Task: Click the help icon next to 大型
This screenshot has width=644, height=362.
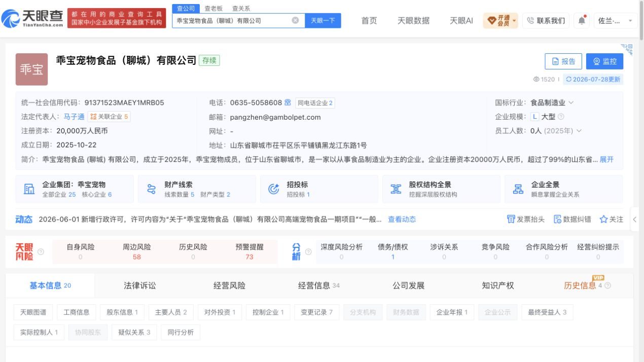Action: 561,117
